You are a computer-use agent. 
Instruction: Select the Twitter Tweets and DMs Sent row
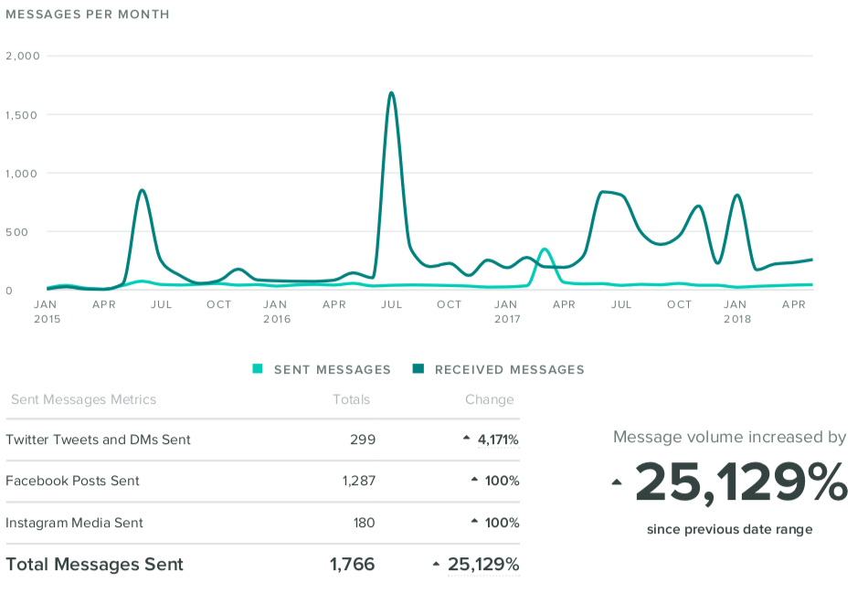(x=99, y=439)
